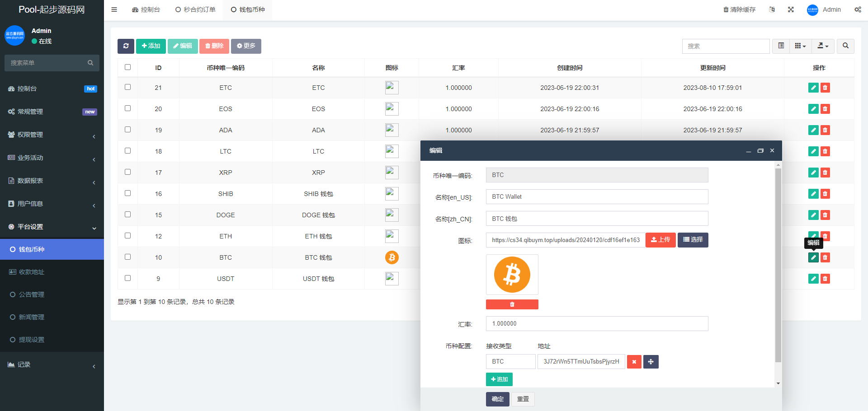Open 收款地址 in sidebar
Image resolution: width=868 pixels, height=411 pixels.
click(x=52, y=272)
